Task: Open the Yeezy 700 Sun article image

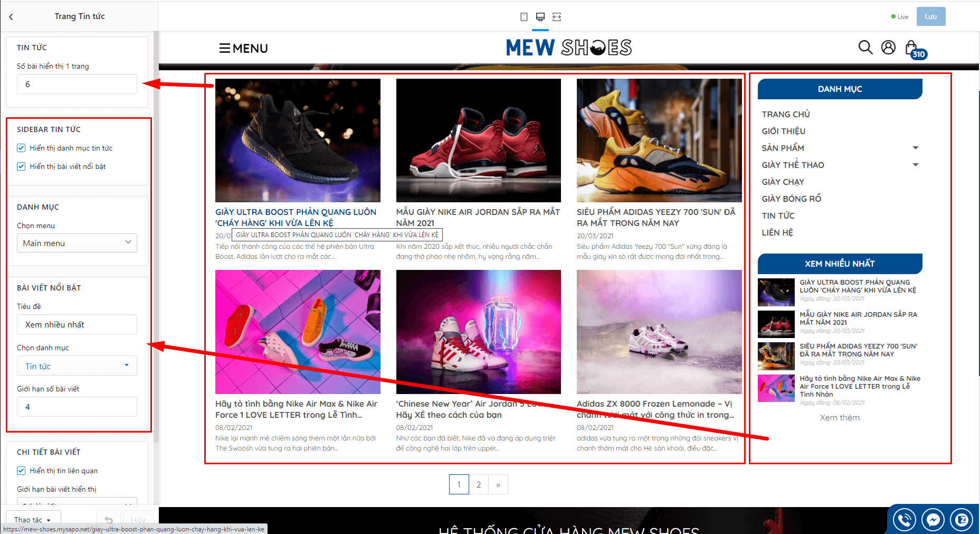Action: pos(659,140)
